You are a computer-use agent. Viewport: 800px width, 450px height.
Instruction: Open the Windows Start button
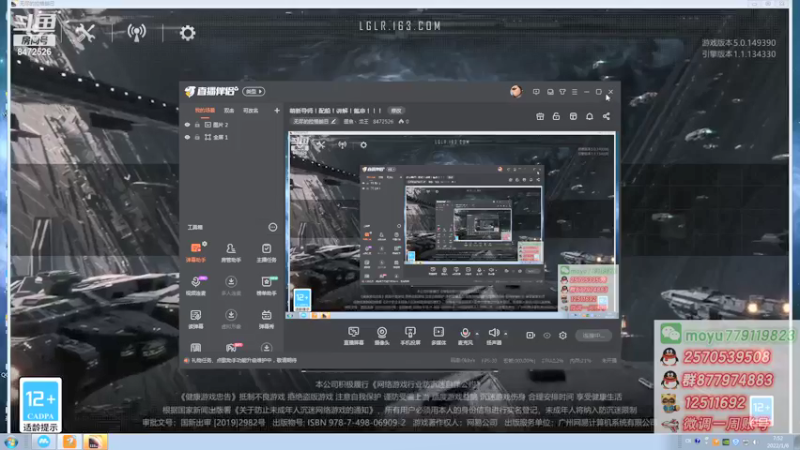click(x=11, y=442)
